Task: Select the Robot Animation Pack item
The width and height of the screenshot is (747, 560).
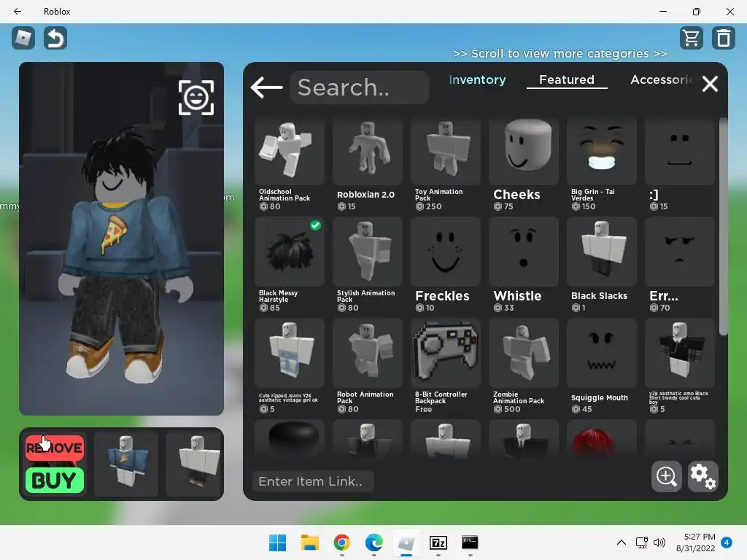Action: click(368, 366)
